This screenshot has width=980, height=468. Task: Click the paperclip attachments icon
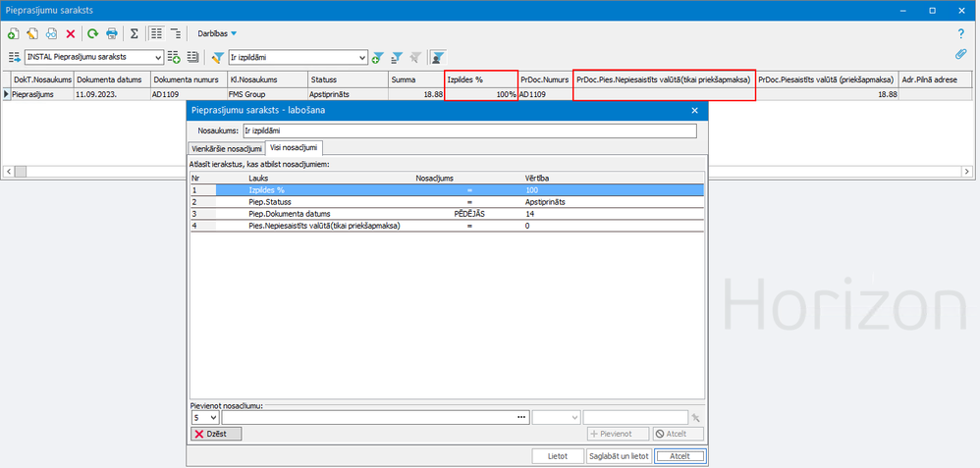960,55
